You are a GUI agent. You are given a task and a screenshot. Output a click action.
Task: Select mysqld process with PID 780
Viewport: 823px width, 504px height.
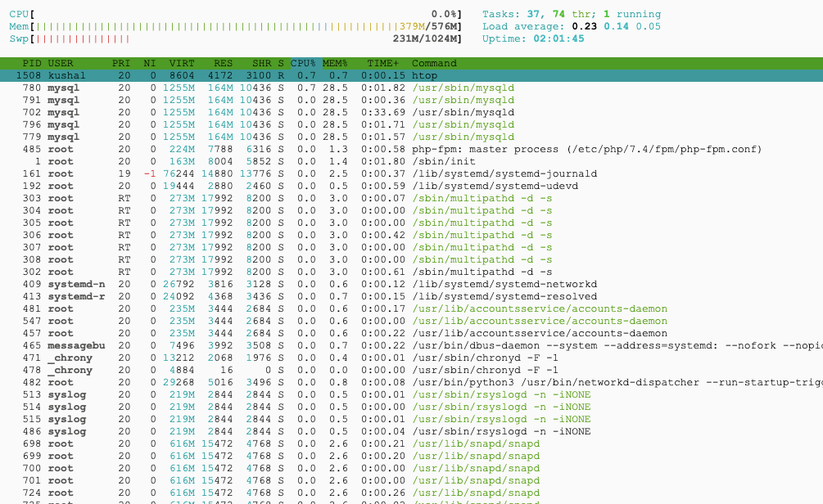click(x=411, y=88)
